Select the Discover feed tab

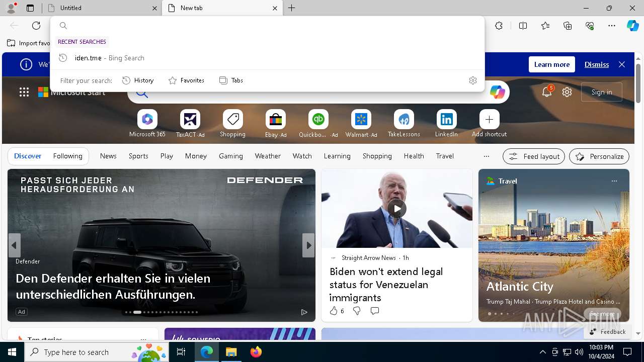point(28,156)
